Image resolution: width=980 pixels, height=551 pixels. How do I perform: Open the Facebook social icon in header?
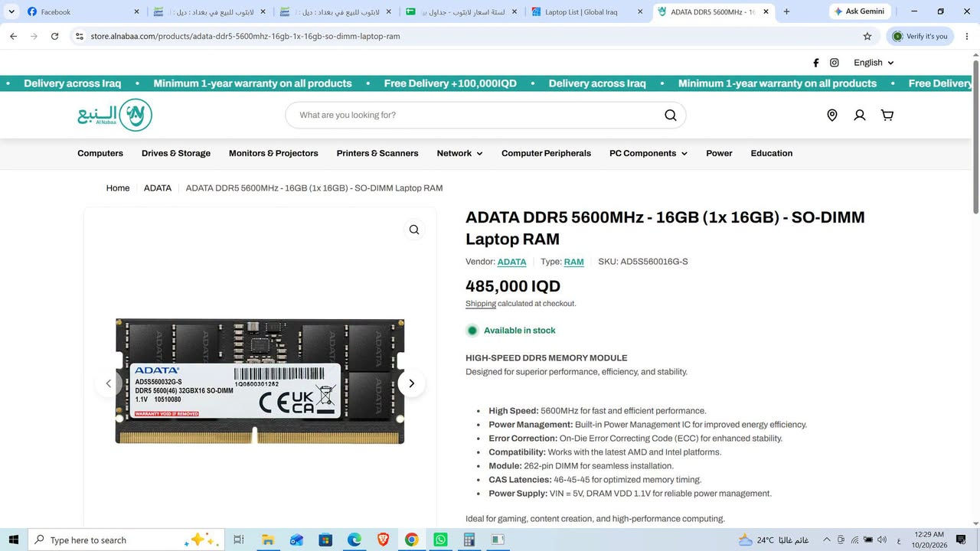(x=815, y=63)
